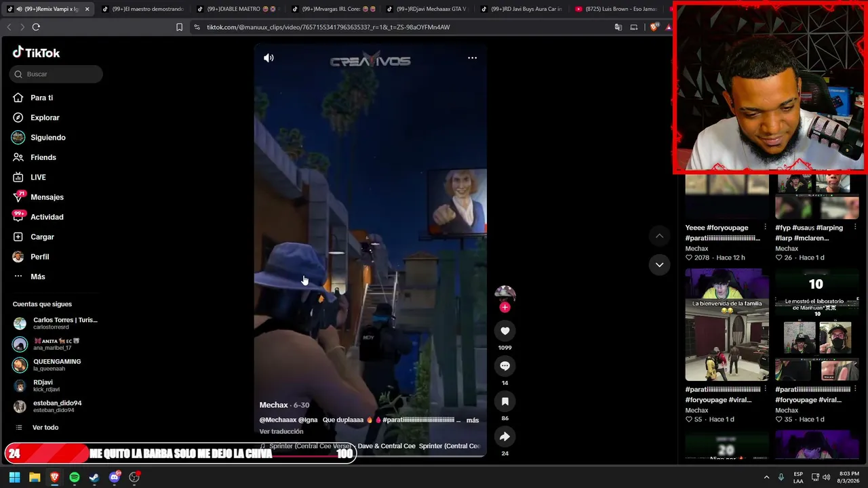Open the page translate icon
The image size is (868, 488).
[x=618, y=27]
